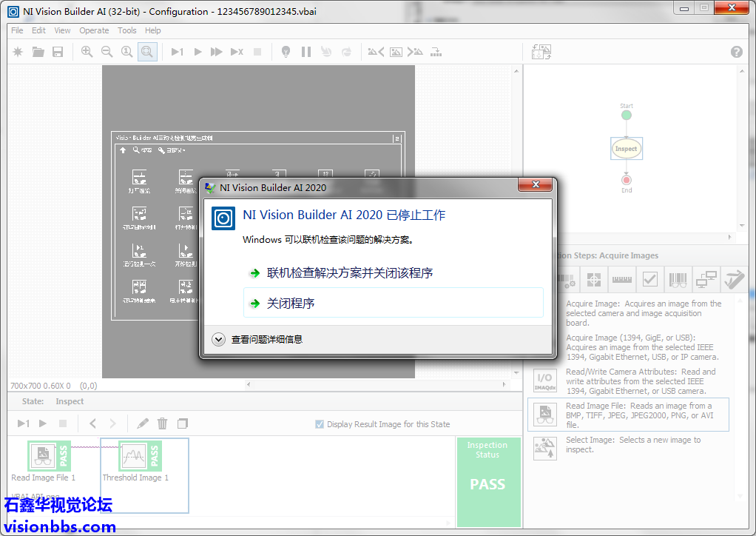Add the Read/Write Camera Attributes step
This screenshot has height=536, width=756.
[630, 381]
